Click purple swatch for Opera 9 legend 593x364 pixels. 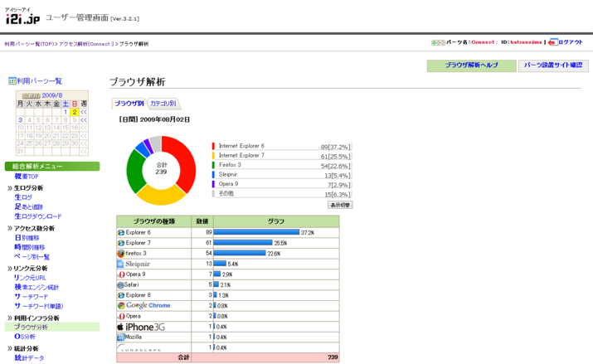(x=213, y=184)
